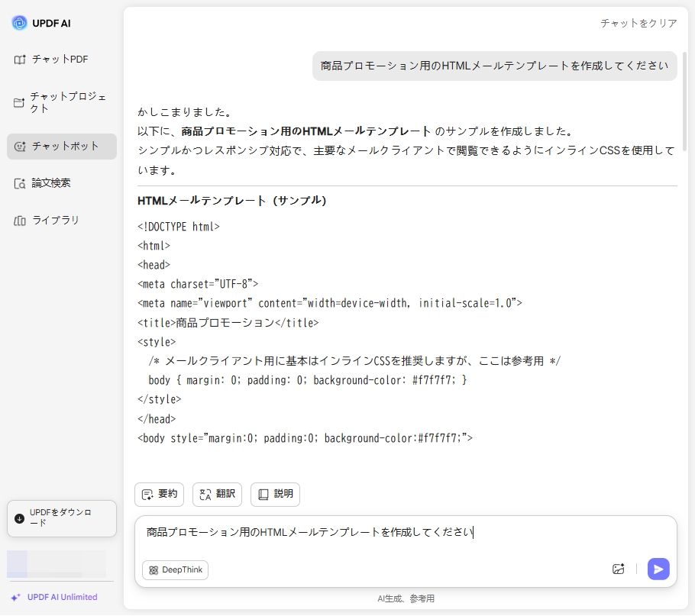Click the meta viewport code line
695x616 pixels.
330,304
